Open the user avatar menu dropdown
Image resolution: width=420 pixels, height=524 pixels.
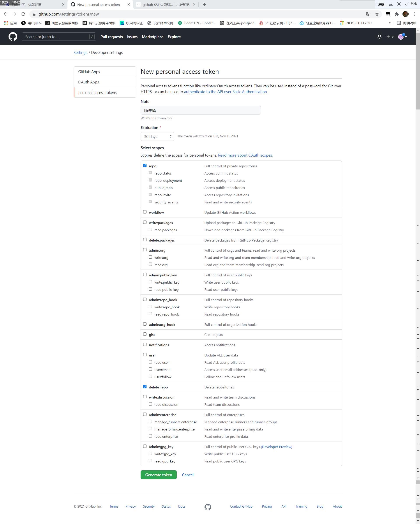click(x=402, y=37)
